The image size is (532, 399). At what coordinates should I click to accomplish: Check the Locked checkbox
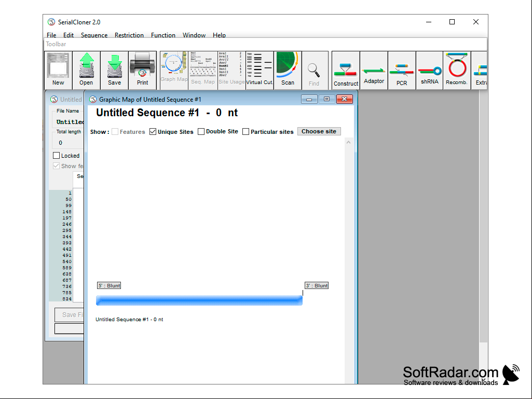pos(57,155)
